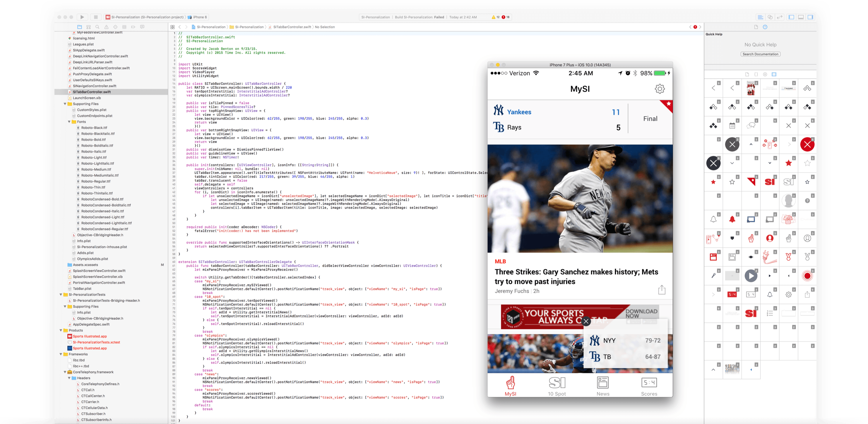
Task: Open related items grid menu in editor
Action: 172,27
